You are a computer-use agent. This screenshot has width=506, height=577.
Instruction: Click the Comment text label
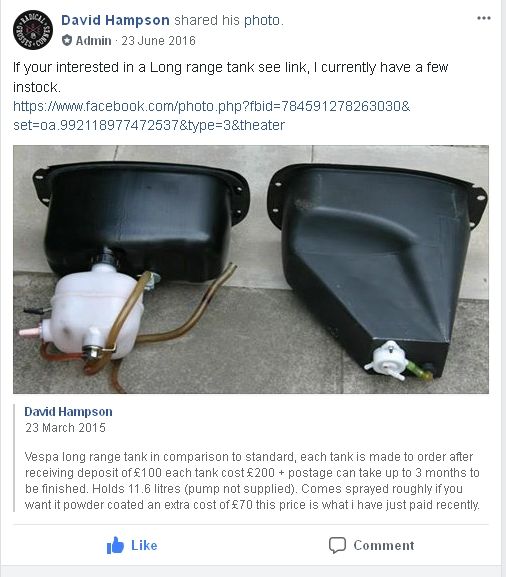tap(384, 545)
